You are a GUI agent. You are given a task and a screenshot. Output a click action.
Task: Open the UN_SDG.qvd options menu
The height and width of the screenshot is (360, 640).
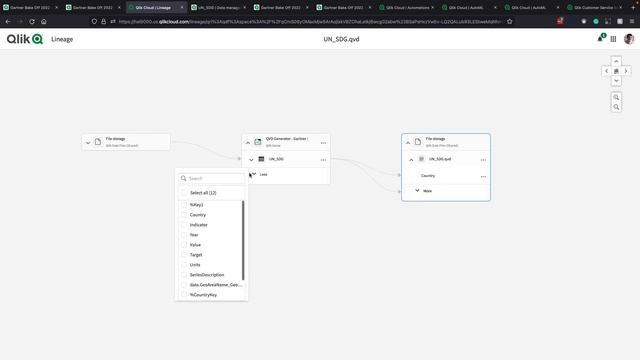pyautogui.click(x=483, y=160)
